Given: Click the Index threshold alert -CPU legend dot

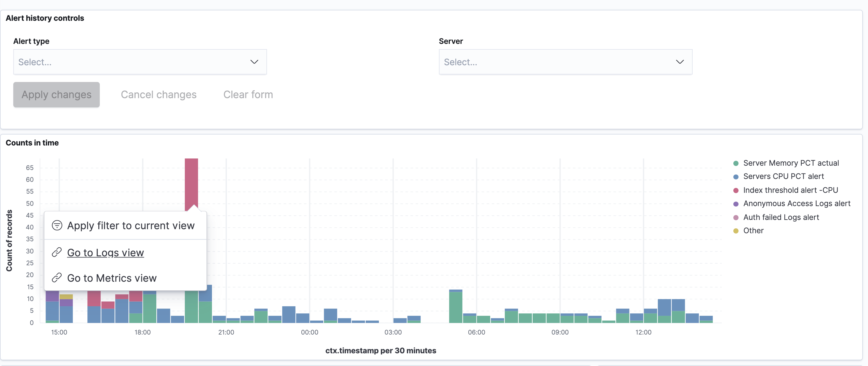Looking at the screenshot, I should [736, 190].
